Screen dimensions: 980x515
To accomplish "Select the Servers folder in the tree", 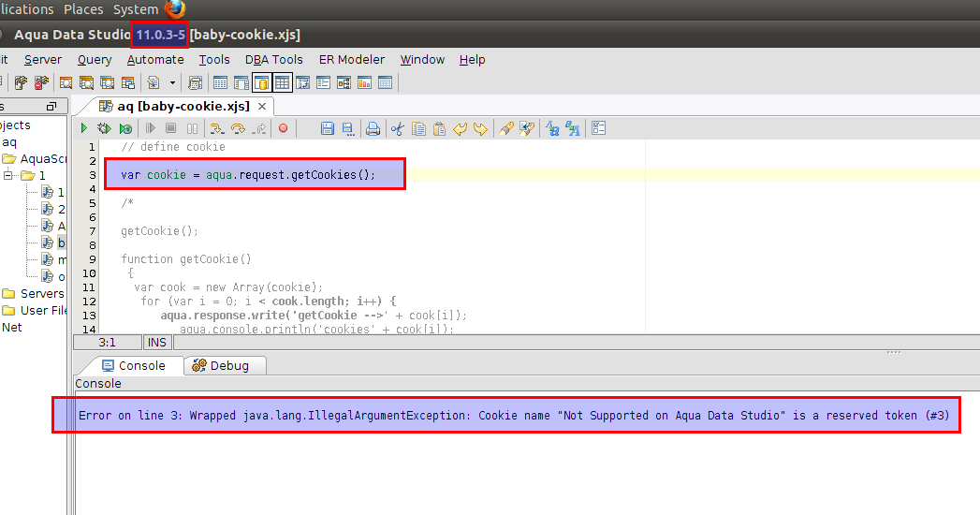I will (x=33, y=294).
